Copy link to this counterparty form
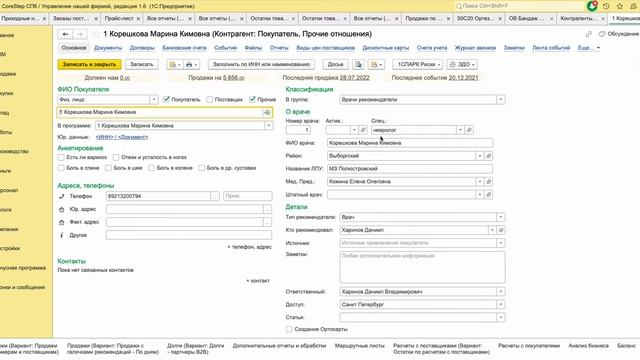640x360 pixels. coord(589,34)
